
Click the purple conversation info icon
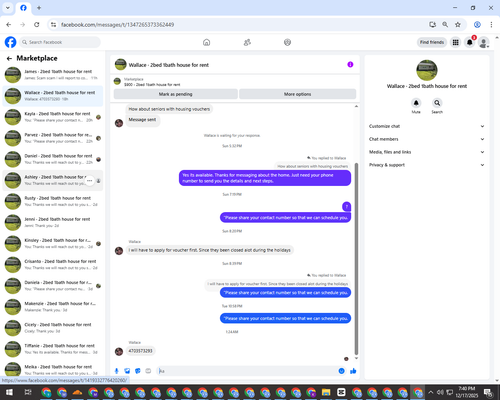(x=350, y=64)
